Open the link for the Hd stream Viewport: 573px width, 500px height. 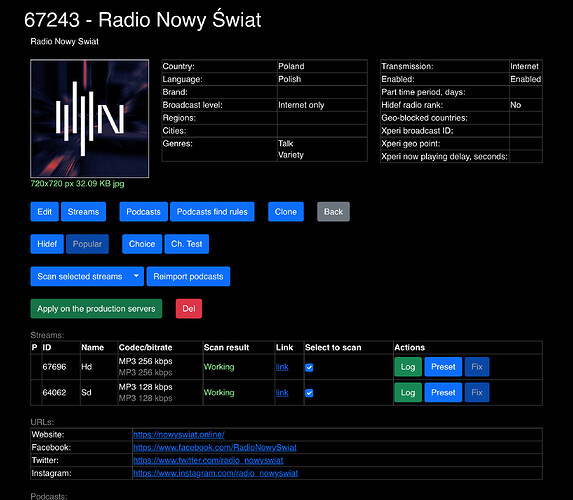pos(282,367)
